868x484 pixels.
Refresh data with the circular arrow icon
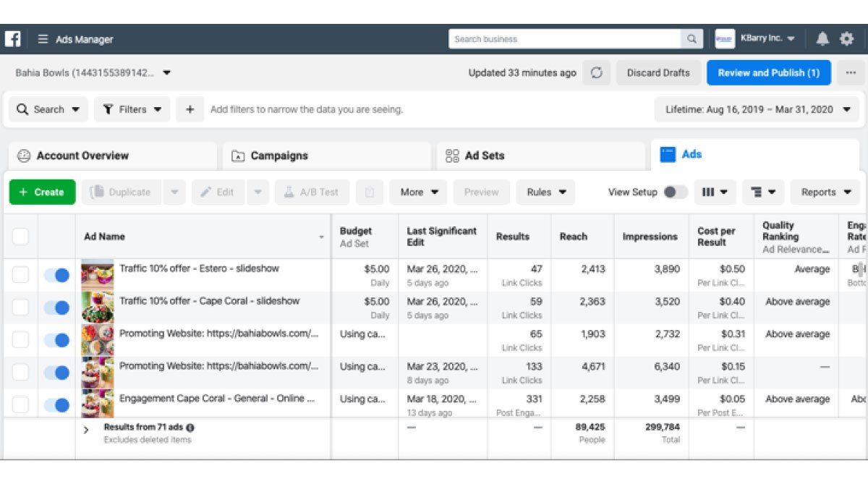[597, 73]
